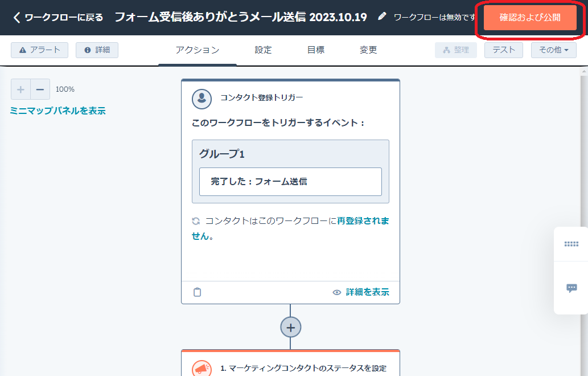588x376 pixels.
Task: Open the 詳細 info button
Action: coord(97,50)
